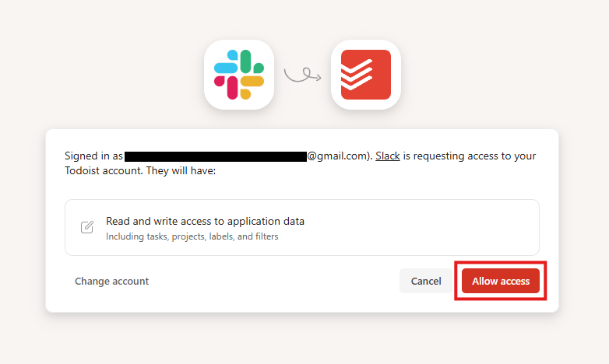Click the white checkmarks inside the Todoist logo

tap(357, 75)
